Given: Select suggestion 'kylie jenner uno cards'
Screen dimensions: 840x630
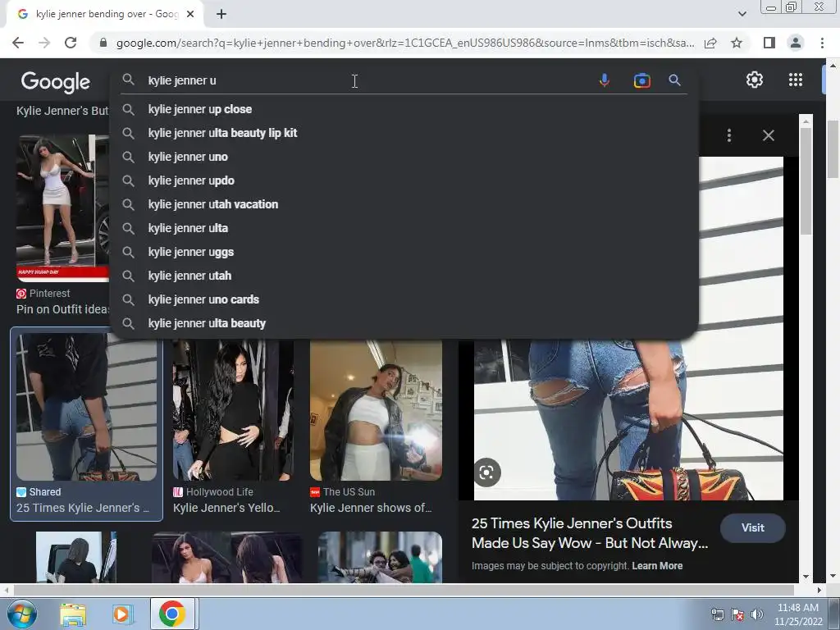Looking at the screenshot, I should click(x=404, y=299).
